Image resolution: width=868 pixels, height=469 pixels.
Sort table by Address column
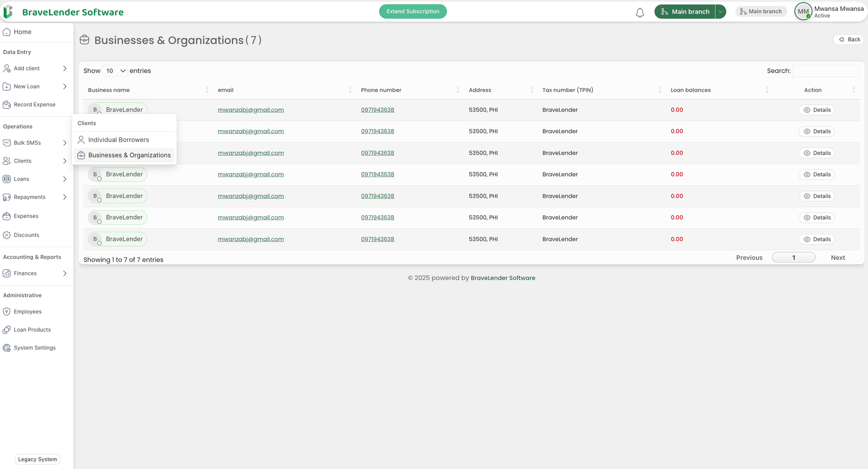pos(531,90)
